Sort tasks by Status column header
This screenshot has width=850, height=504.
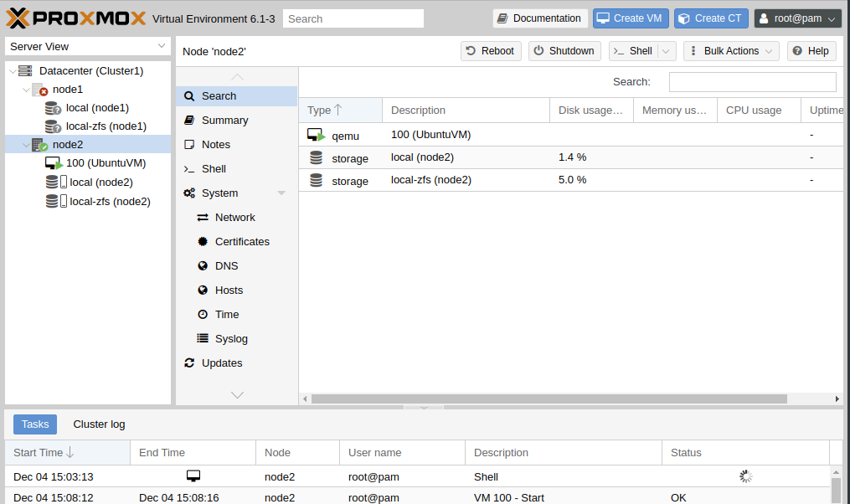(x=746, y=453)
